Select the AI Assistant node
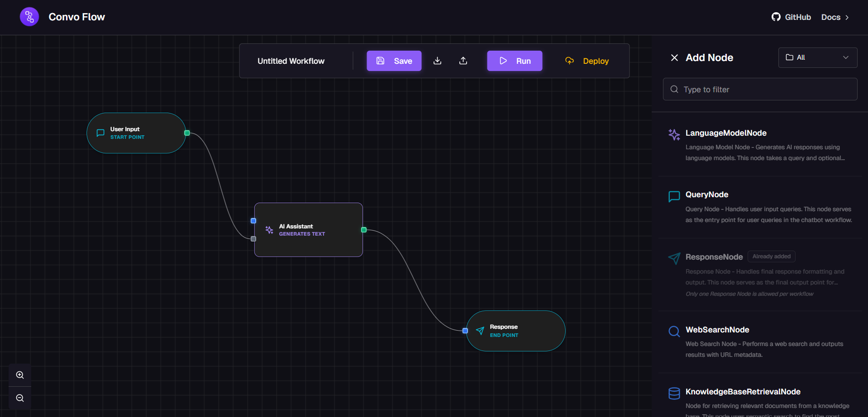This screenshot has width=868, height=417. 308,230
